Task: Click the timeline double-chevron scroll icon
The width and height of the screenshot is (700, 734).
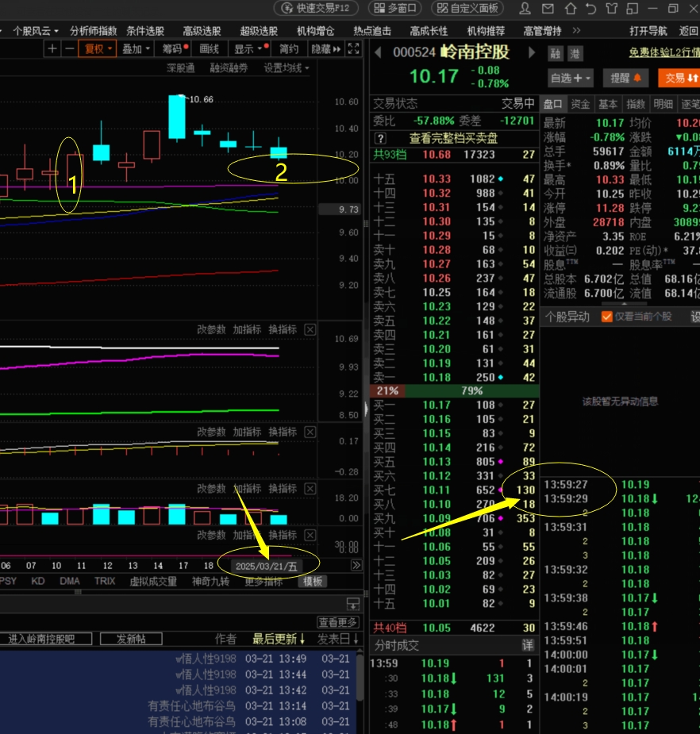Action: point(356,565)
